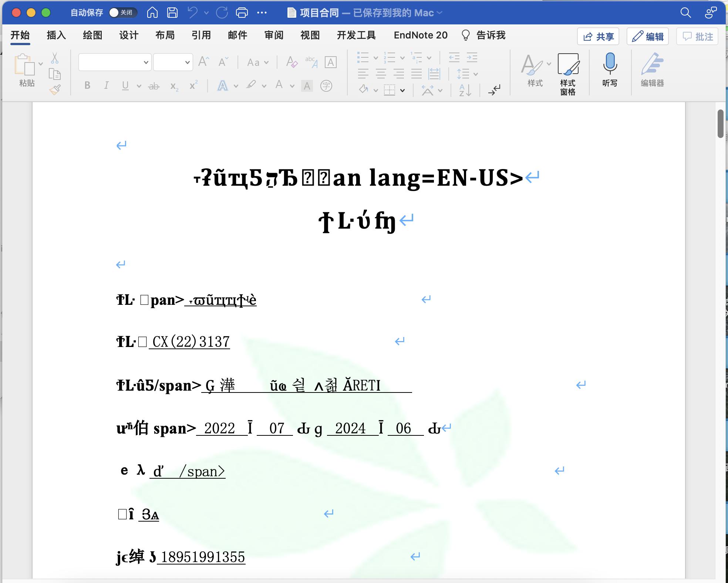Open the font size dropdown
This screenshot has height=583, width=728.
(x=187, y=63)
